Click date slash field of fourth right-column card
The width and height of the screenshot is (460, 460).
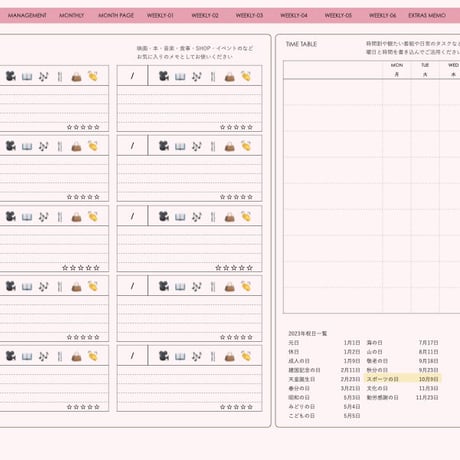[132, 286]
